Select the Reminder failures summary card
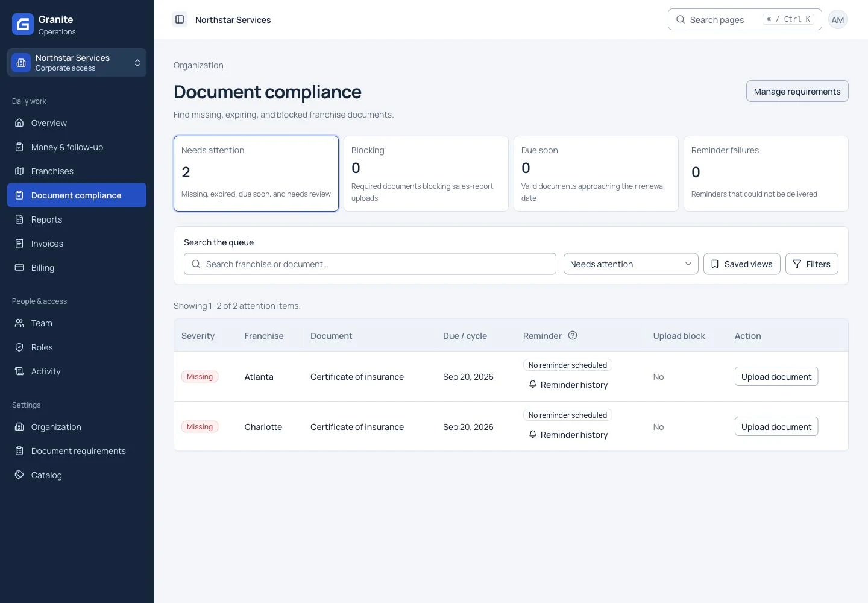 coord(766,174)
